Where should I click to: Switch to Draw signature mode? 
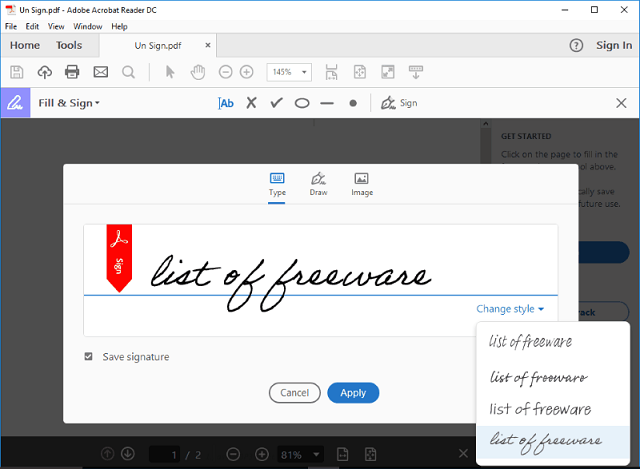coord(318,183)
